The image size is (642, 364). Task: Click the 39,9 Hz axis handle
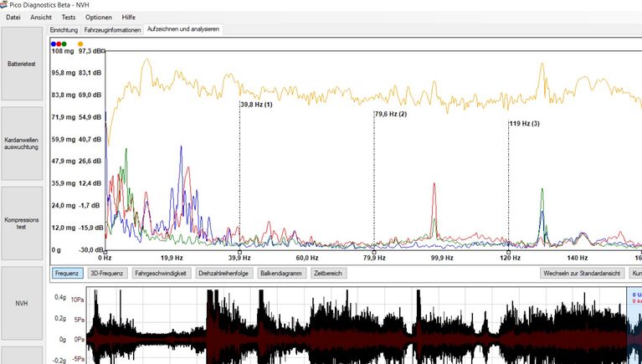pyautogui.click(x=240, y=252)
